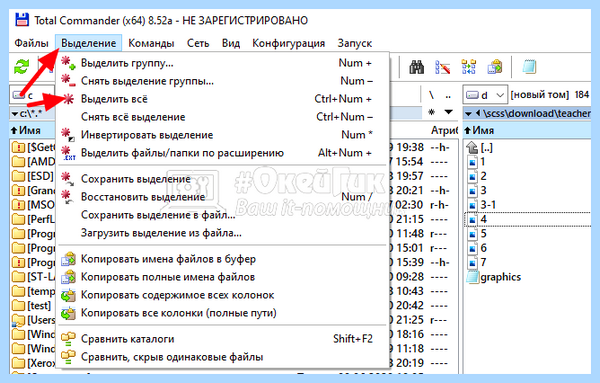The height and width of the screenshot is (383, 600).
Task: Select Выделить файлы/папки по расширению
Action: point(223,153)
